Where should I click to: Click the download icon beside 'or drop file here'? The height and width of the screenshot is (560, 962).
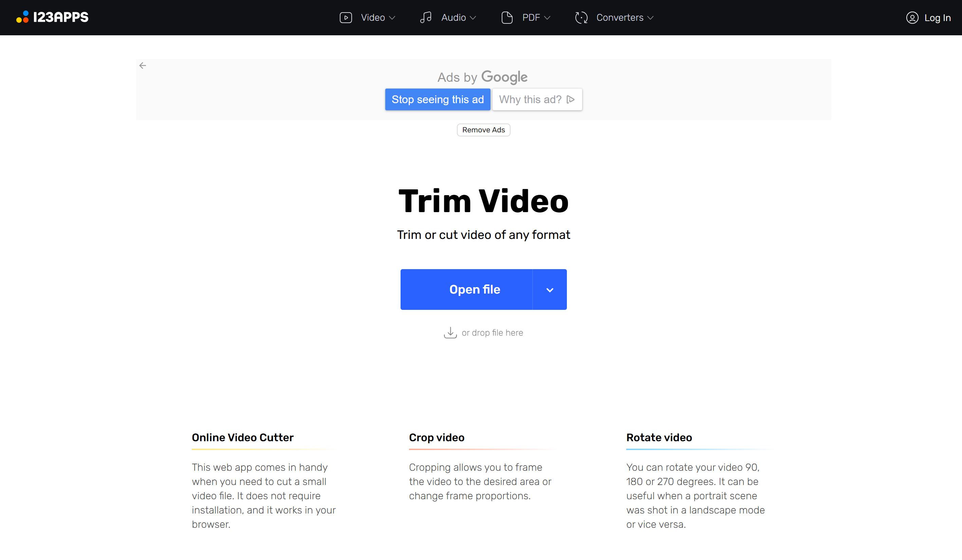[x=450, y=333]
